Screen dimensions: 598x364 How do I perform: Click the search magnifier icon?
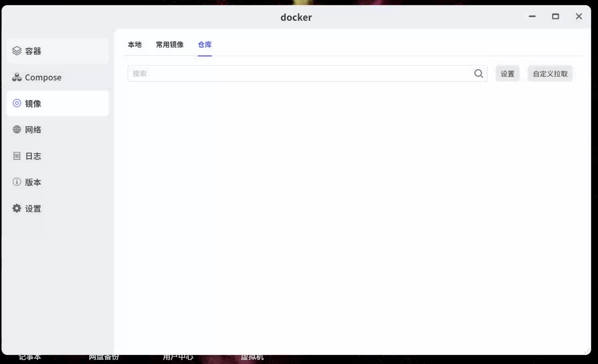pyautogui.click(x=478, y=74)
